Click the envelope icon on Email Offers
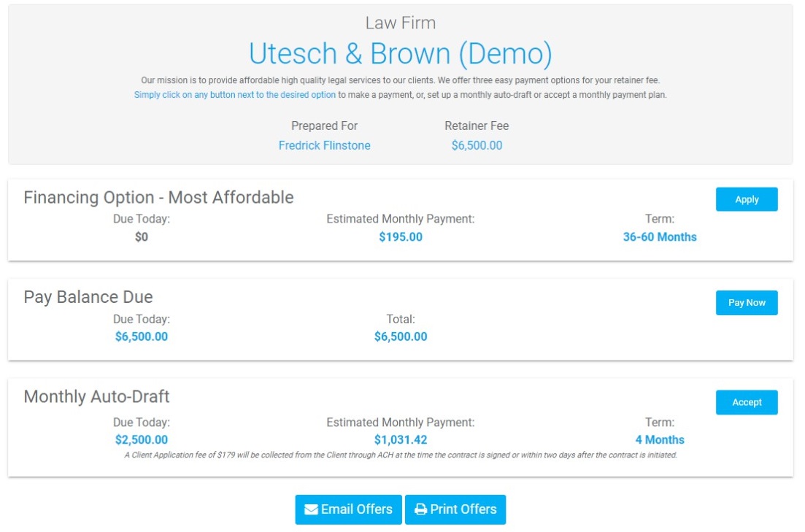Screen dimensions: 805x532 pos(311,509)
